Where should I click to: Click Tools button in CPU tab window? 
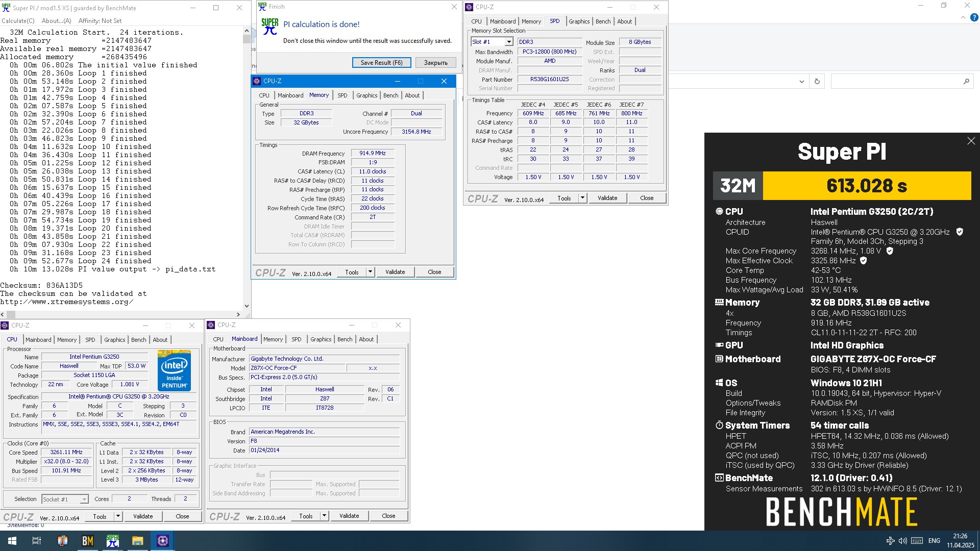[x=100, y=516]
